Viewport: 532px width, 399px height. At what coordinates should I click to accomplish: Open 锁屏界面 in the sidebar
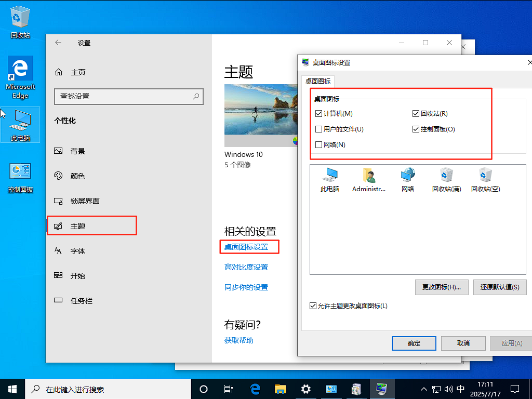click(85, 201)
